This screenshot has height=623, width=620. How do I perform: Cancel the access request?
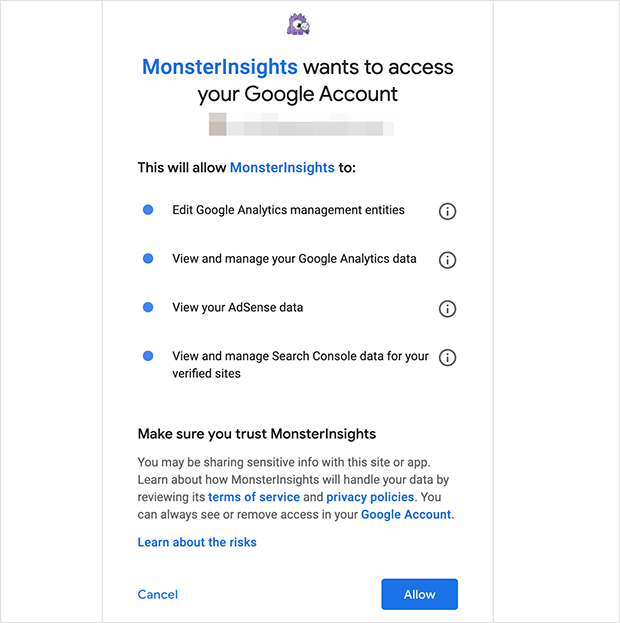pos(158,594)
